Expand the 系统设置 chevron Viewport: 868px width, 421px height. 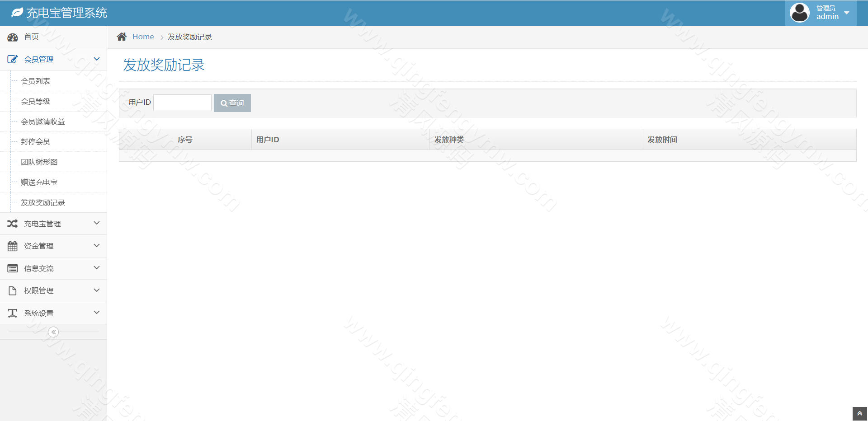click(x=96, y=313)
